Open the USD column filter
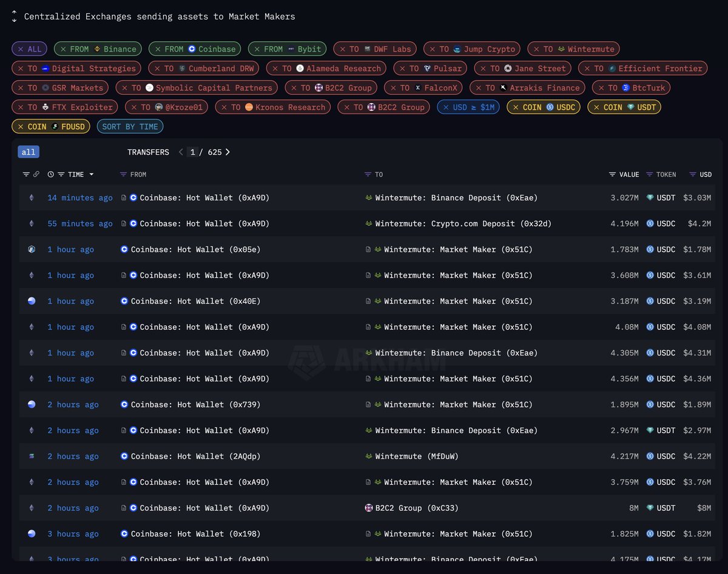Viewport: 728px width, 574px height. pyautogui.click(x=693, y=175)
